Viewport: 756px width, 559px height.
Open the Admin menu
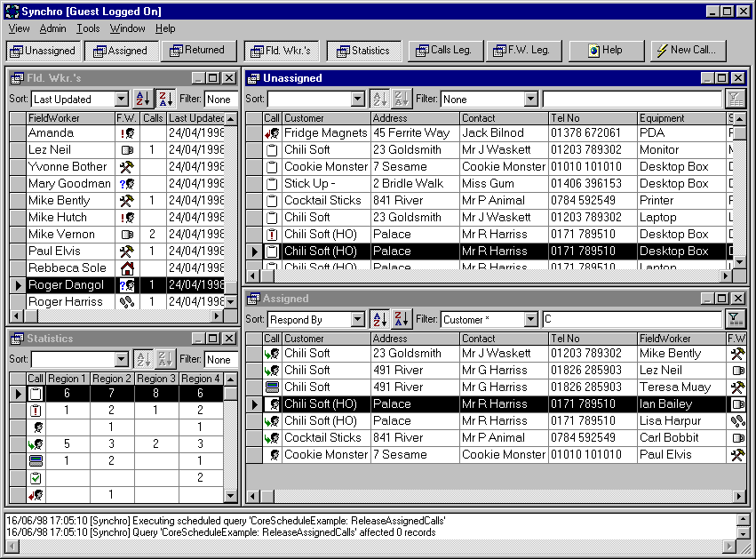(52, 28)
